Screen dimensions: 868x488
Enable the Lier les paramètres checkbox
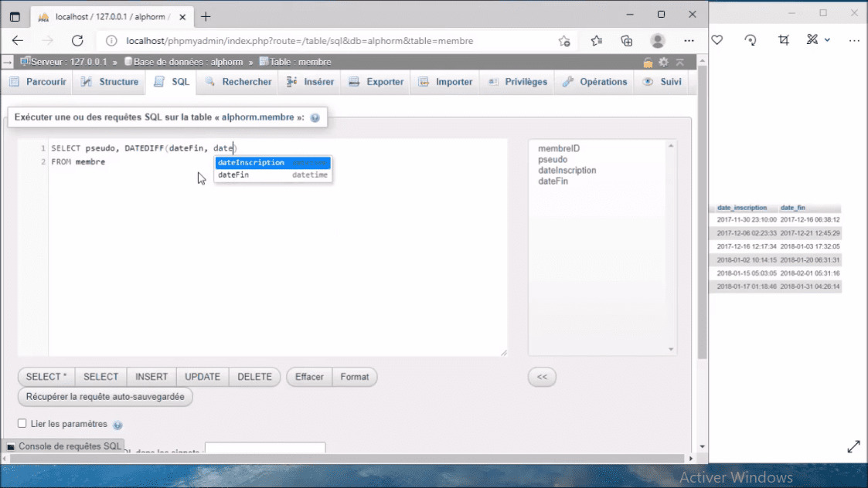22,423
